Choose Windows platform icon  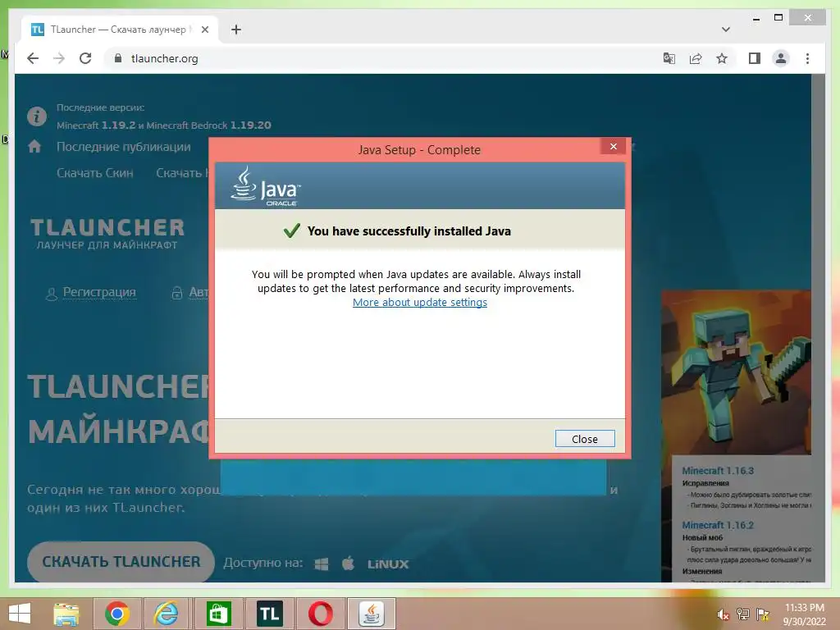point(322,564)
